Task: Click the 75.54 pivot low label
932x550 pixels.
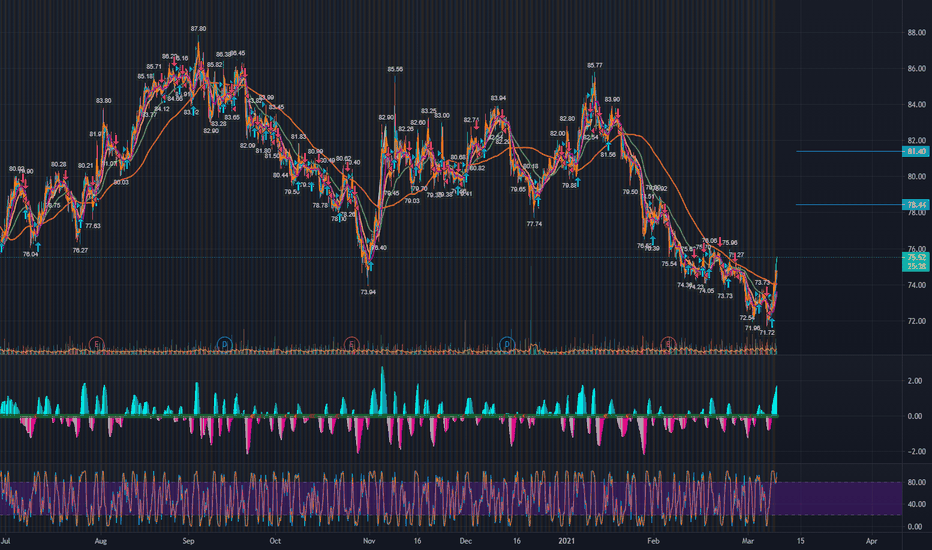Action: tap(669, 263)
